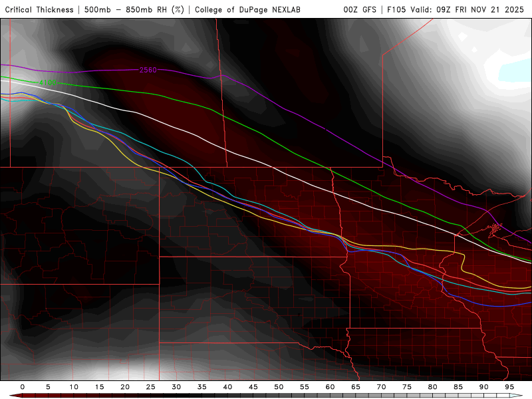Click the 90 value on the color scale
The width and height of the screenshot is (532, 399).
pyautogui.click(x=484, y=387)
